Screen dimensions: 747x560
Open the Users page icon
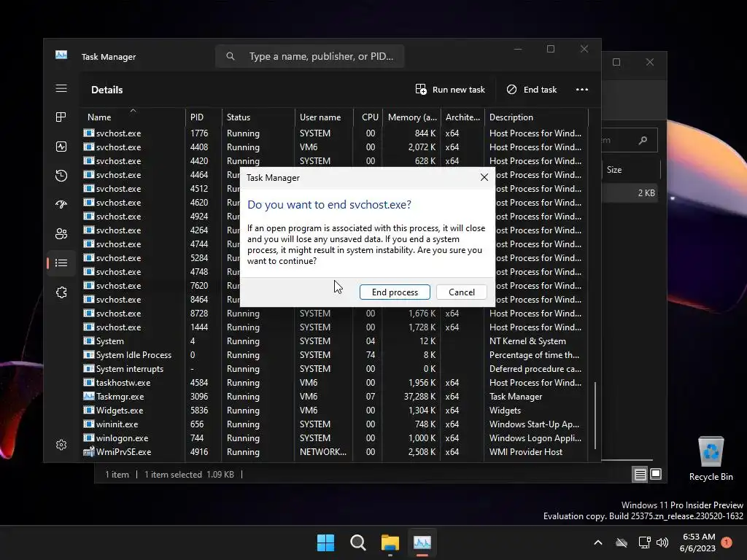point(61,234)
